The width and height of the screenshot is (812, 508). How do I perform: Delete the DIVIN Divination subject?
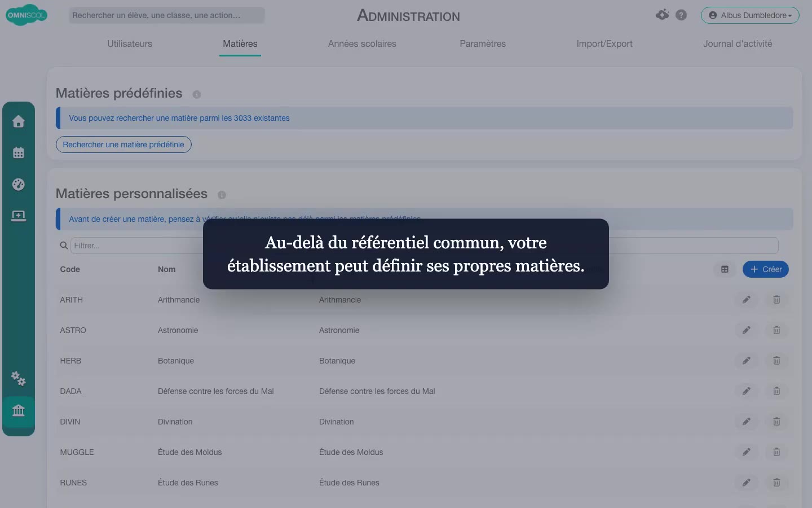[x=776, y=422]
